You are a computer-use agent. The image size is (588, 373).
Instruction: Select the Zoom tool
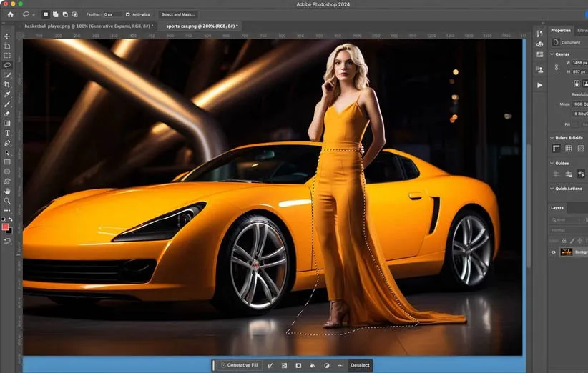tap(7, 201)
